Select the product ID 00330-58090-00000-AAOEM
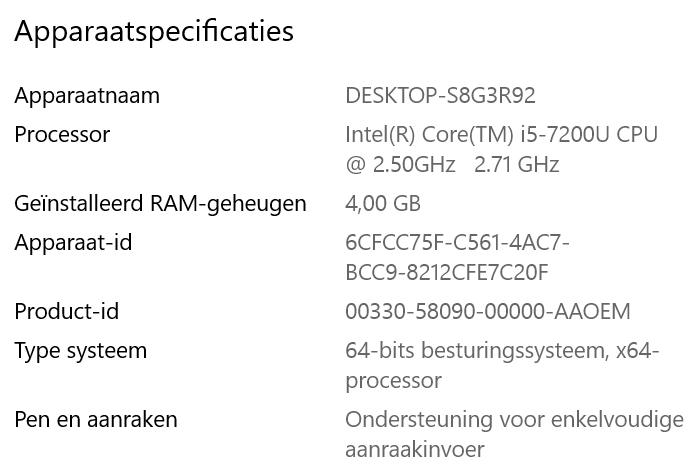Screen dimensions: 698x472 coord(488,312)
